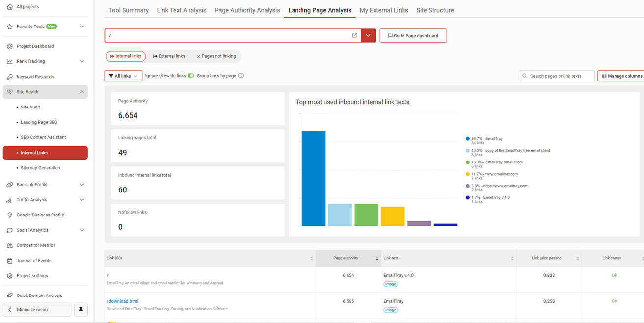Click the Social Analytics speech bubble icon

point(9,230)
